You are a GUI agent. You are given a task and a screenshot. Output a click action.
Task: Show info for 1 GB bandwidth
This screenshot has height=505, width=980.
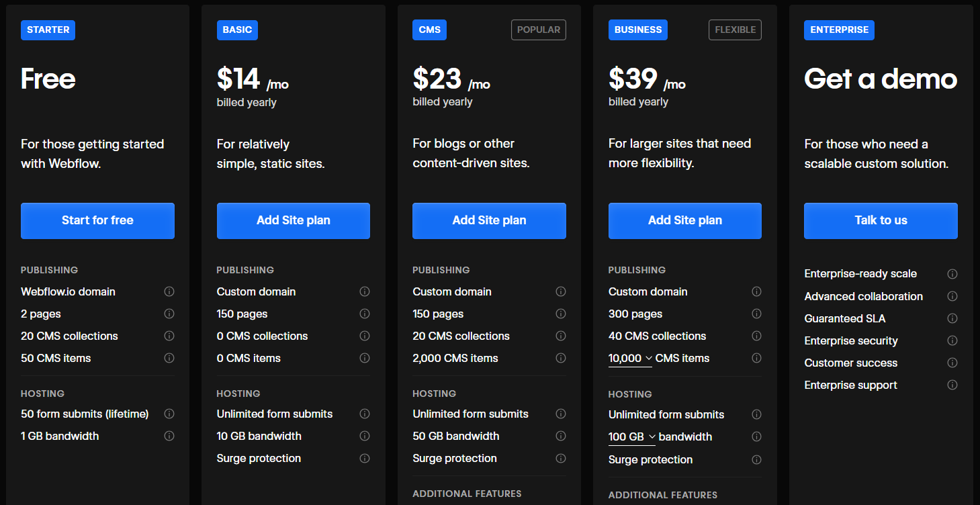[x=169, y=436]
